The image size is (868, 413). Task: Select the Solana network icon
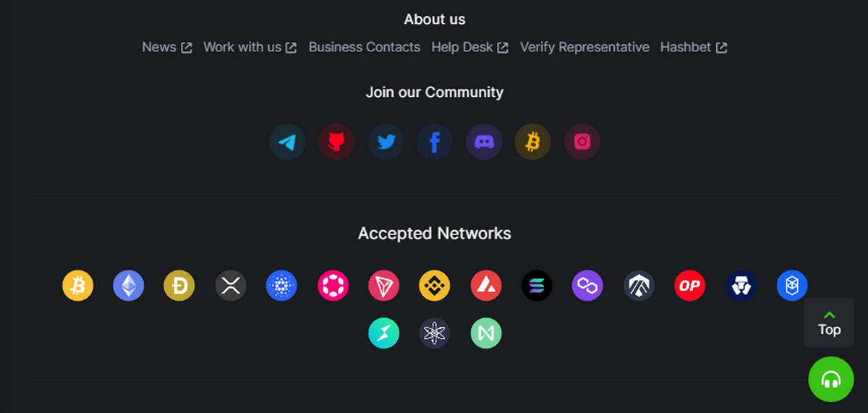point(537,286)
